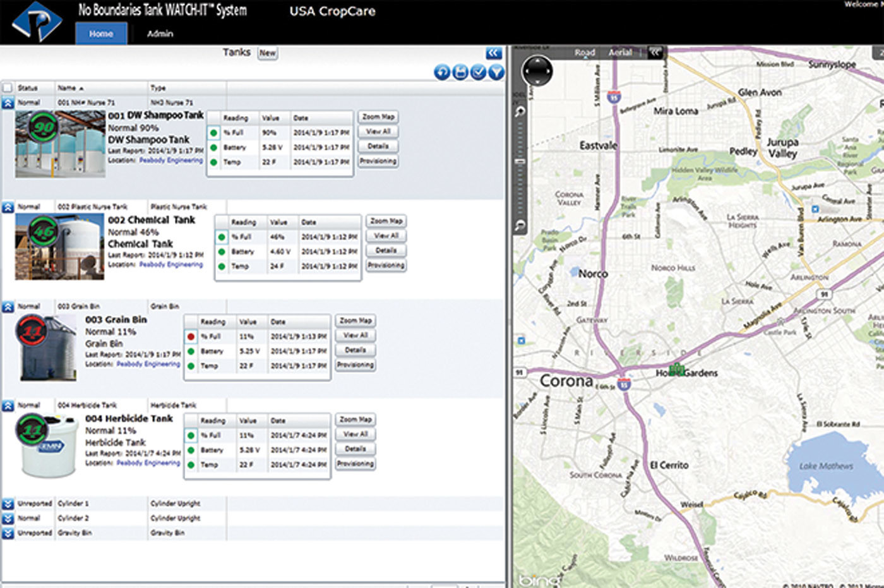Open Provisioning for Herbicide Tank
The image size is (884, 588).
[x=355, y=464]
